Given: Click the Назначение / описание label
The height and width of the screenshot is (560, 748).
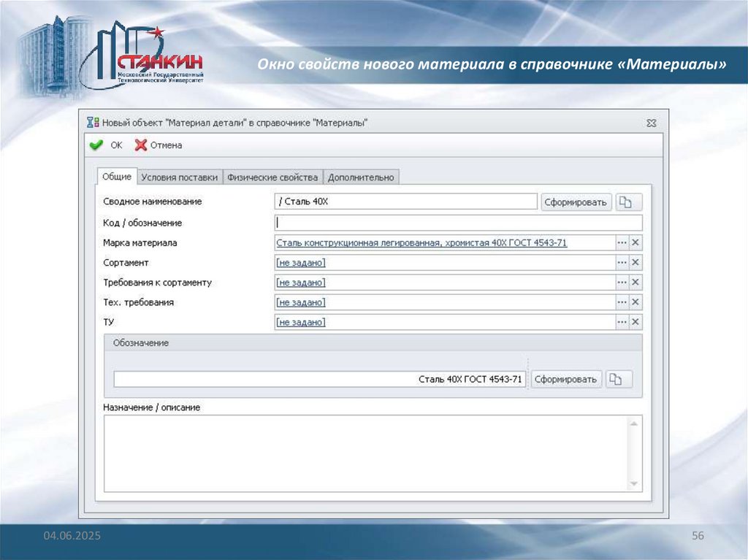Looking at the screenshot, I should tap(152, 408).
